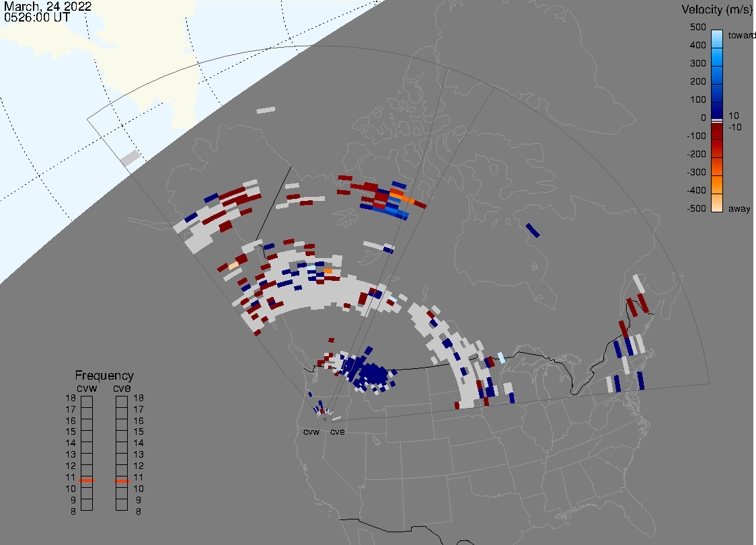This screenshot has height=545, width=756.
Task: Click the isolated navy cell over Hudson Bay
Action: pos(533,230)
